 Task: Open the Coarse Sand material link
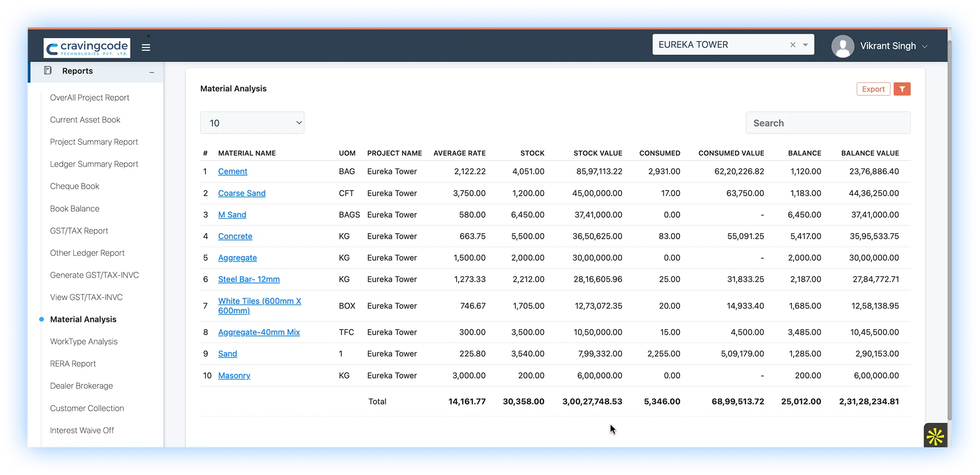242,193
